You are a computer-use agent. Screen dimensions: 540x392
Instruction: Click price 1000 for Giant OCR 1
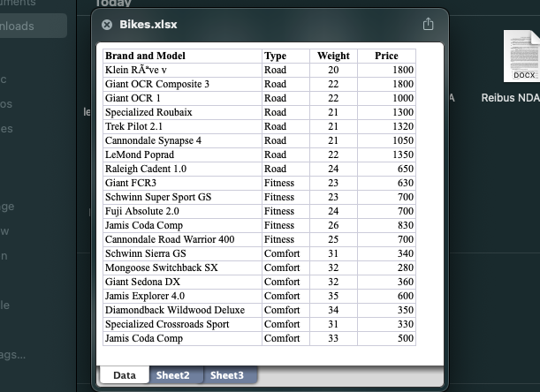pos(386,98)
